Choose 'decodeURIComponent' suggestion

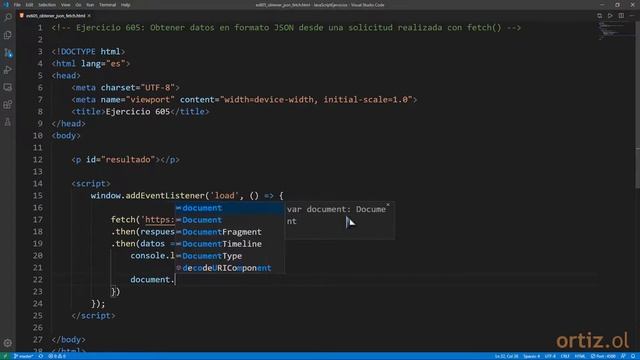pos(229,268)
